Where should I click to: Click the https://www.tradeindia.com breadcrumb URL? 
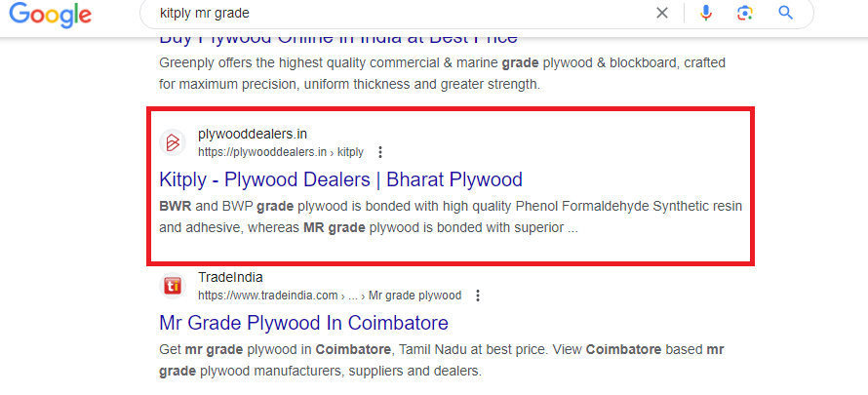point(267,296)
